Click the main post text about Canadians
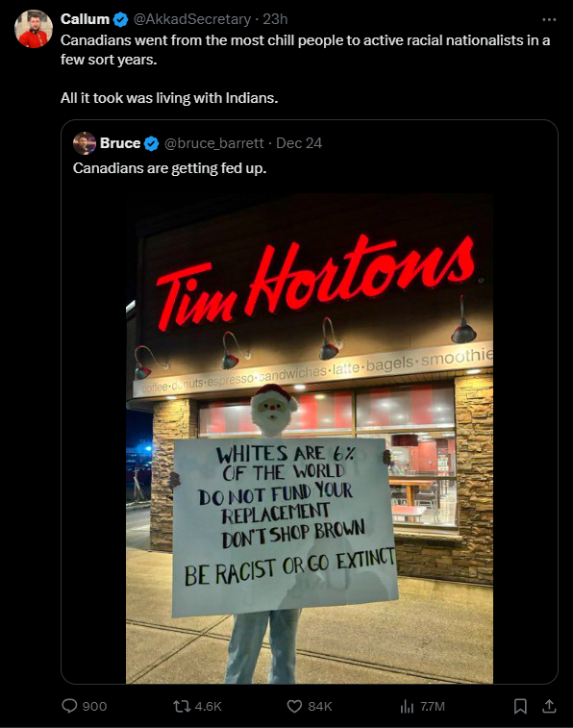 [305, 69]
